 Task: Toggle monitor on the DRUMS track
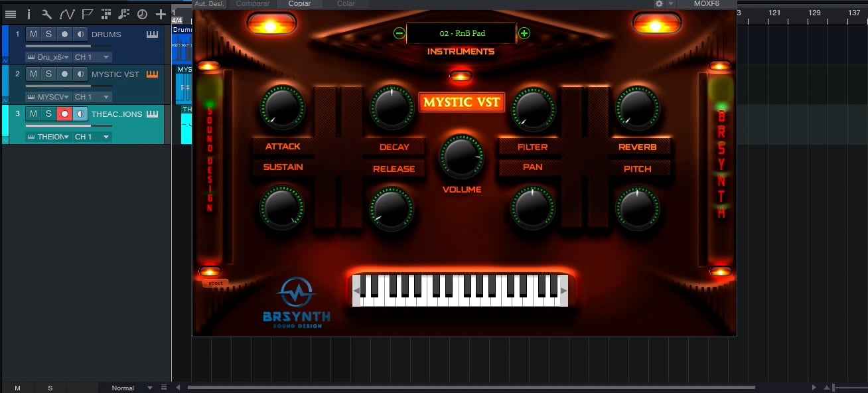point(80,35)
